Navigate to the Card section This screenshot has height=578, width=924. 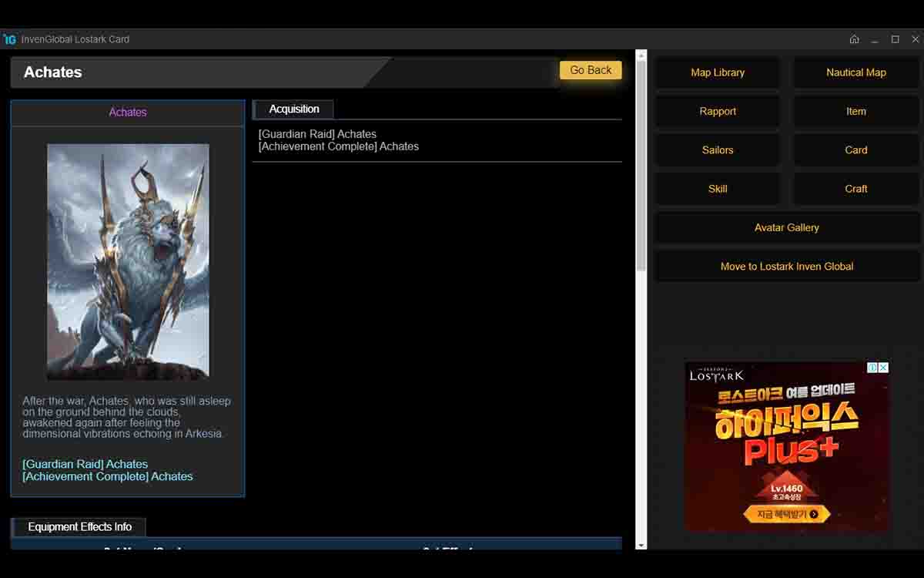tap(855, 150)
